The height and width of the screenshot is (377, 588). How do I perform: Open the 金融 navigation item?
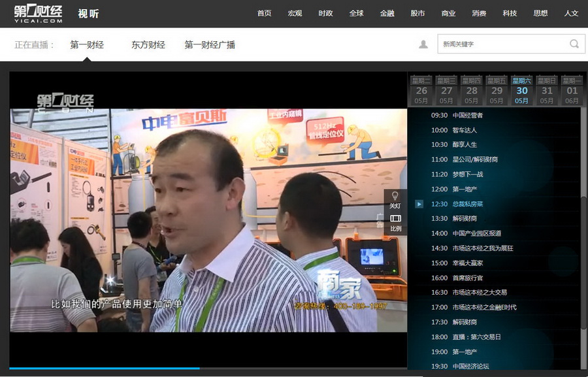(x=387, y=14)
